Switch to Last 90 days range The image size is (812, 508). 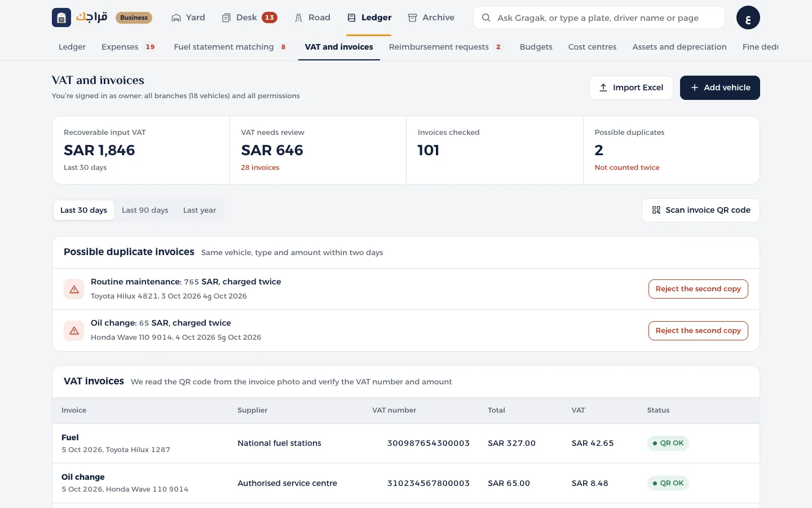point(145,210)
